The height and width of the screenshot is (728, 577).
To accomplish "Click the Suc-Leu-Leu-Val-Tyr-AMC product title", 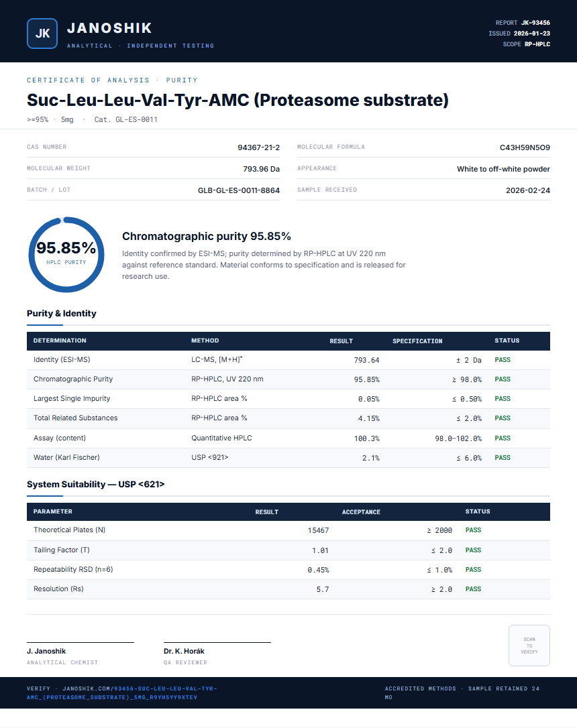I will click(x=238, y=100).
